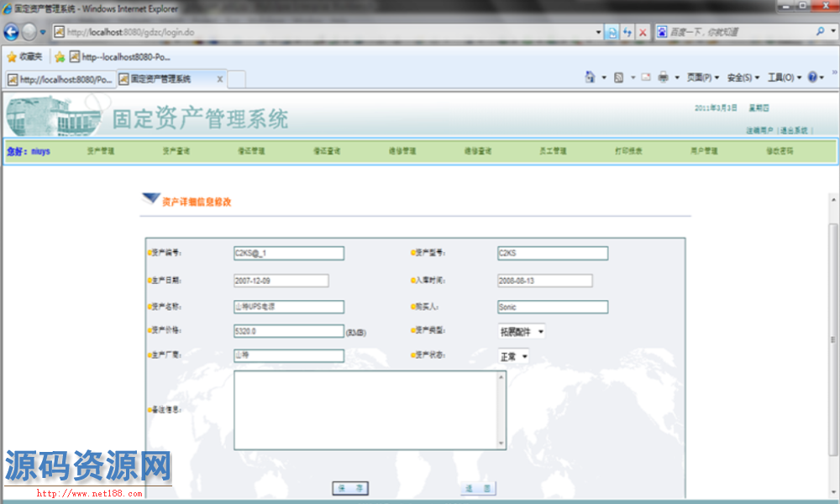Image resolution: width=840 pixels, height=504 pixels.
Task: Close the 固定资产管理系统 tab
Action: coord(219,79)
